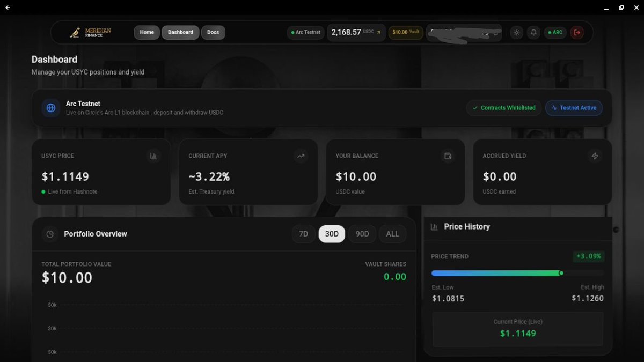Click the Testnet Active badge
The height and width of the screenshot is (362, 644).
(x=574, y=108)
